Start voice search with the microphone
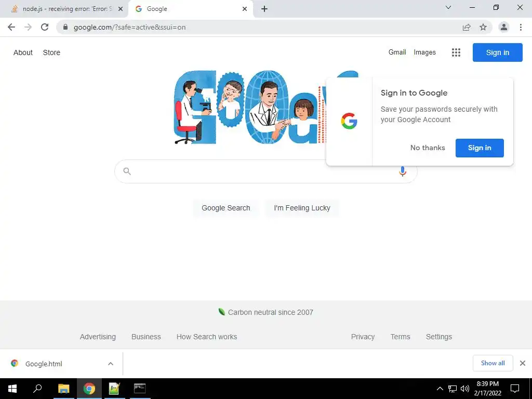Image resolution: width=532 pixels, height=399 pixels. pos(403,171)
